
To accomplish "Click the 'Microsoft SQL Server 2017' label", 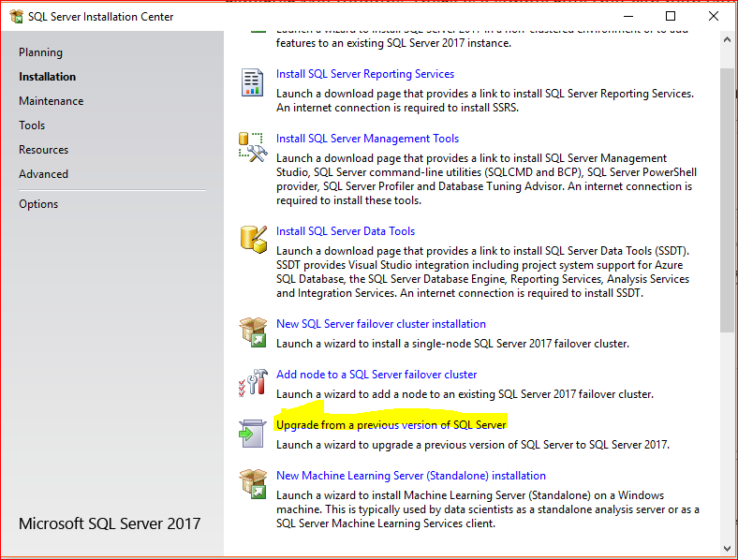I will pyautogui.click(x=110, y=523).
